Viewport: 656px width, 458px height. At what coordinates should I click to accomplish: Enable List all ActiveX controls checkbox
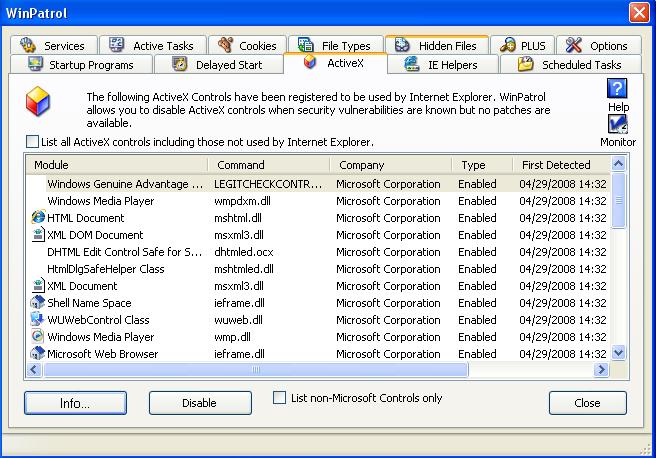tap(33, 142)
